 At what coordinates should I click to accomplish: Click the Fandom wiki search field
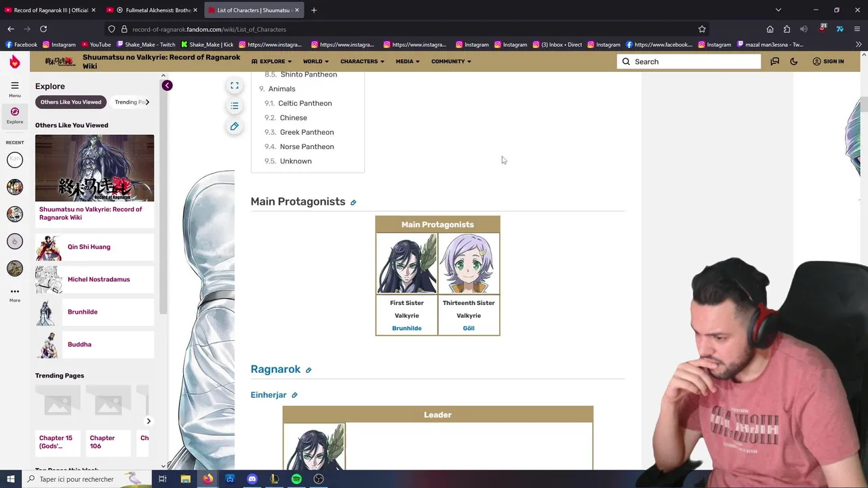click(689, 62)
